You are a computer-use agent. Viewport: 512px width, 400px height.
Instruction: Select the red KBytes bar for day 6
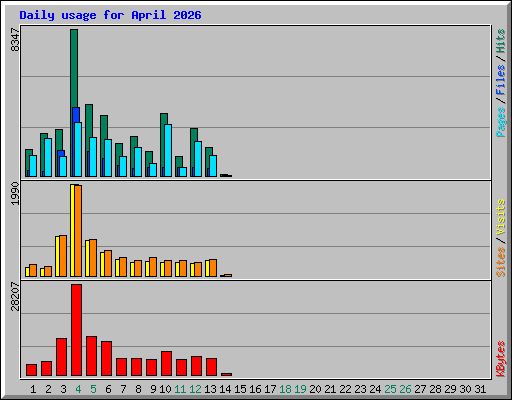(106, 359)
